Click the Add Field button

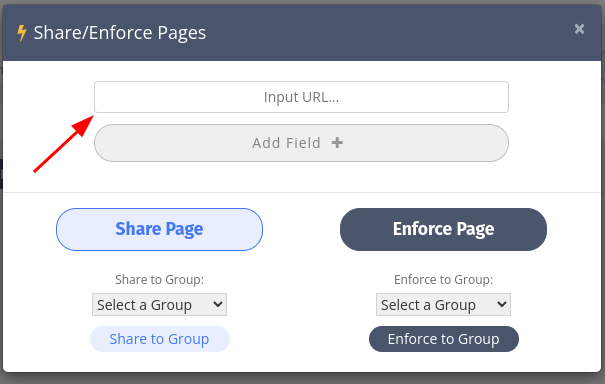(x=301, y=143)
